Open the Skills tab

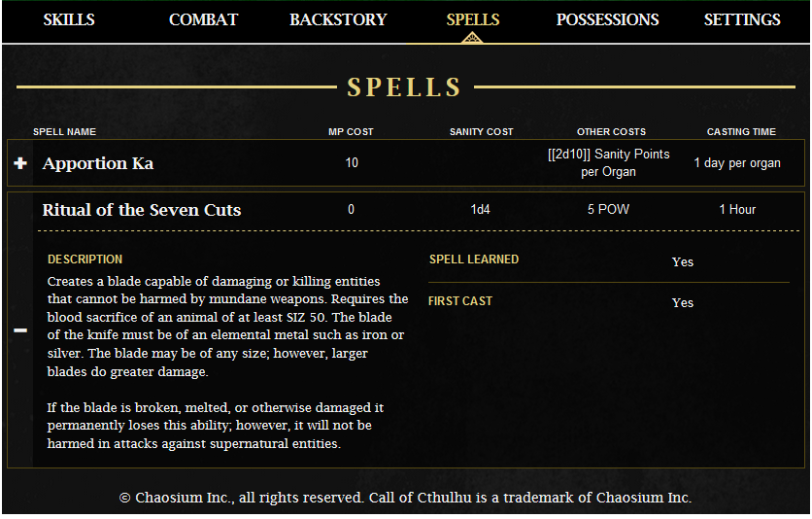tap(69, 19)
